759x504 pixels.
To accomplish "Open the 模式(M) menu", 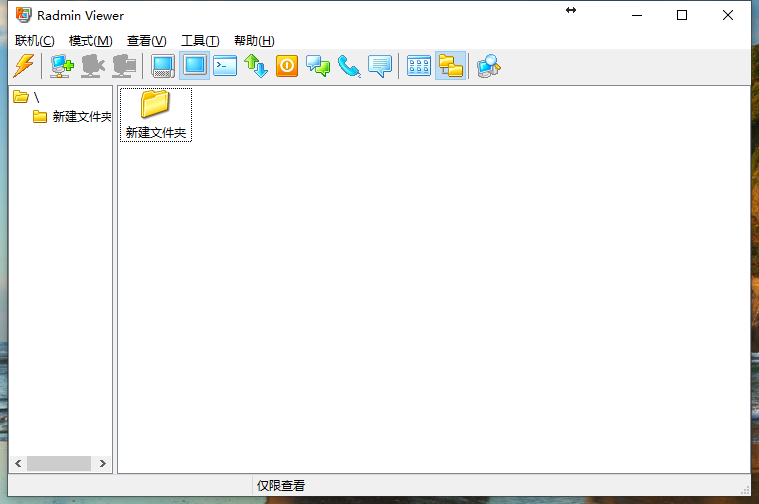I will (x=91, y=41).
